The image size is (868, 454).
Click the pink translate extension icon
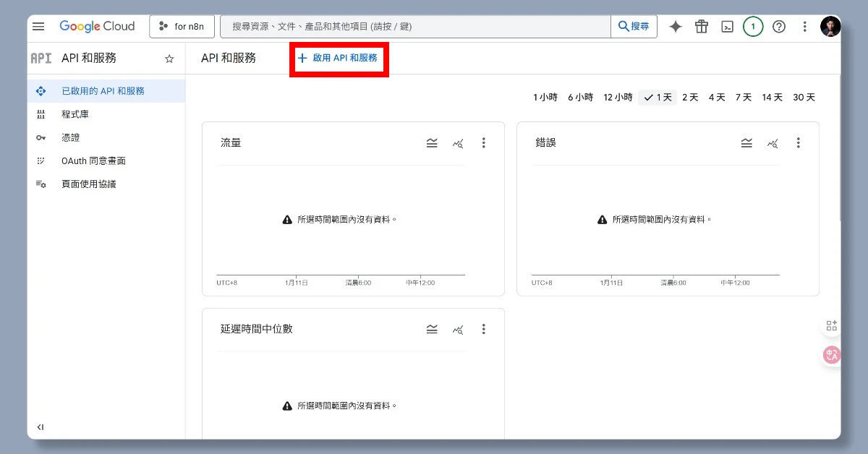tap(831, 355)
